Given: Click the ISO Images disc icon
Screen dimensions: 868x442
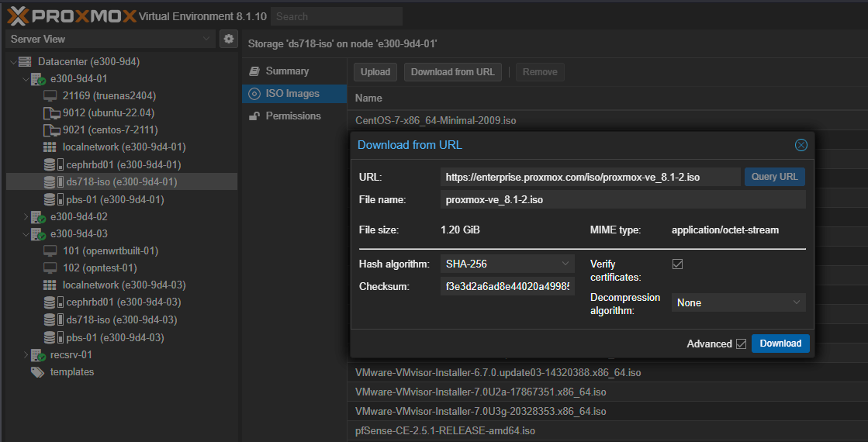Looking at the screenshot, I should click(254, 94).
